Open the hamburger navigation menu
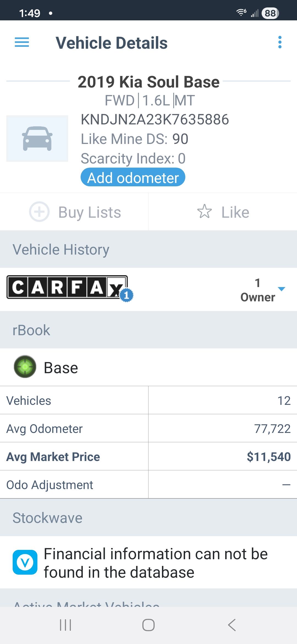This screenshot has width=297, height=644. tap(22, 42)
